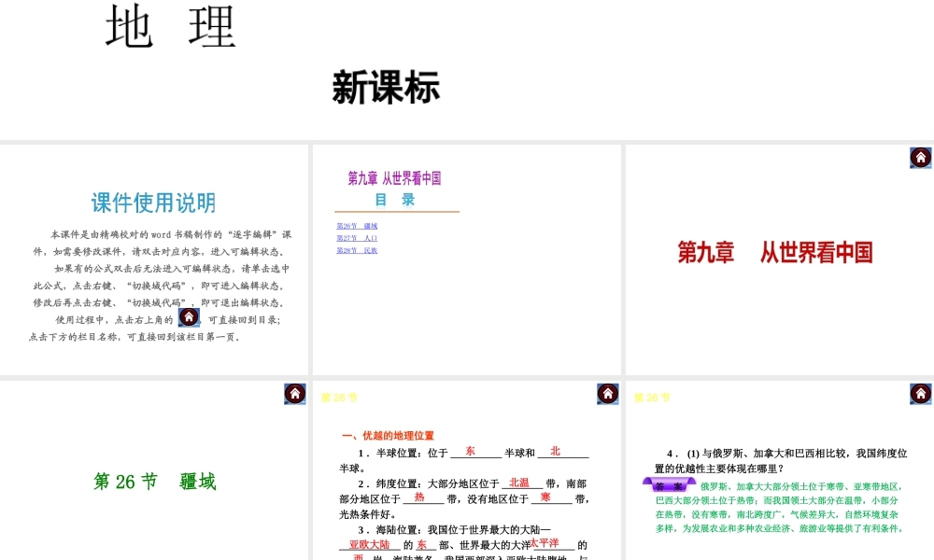
Task: Click the purple 第九章 从世界看中国 title above 目录
Action: (394, 178)
